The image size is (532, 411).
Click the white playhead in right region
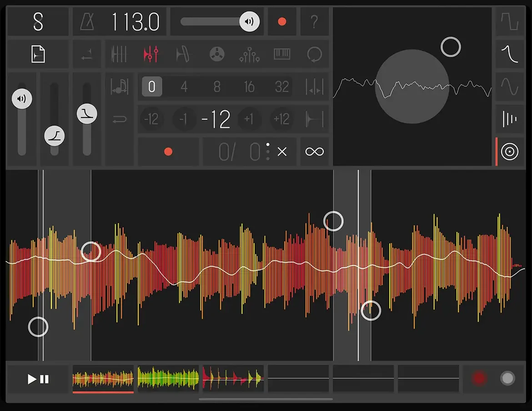[358, 266]
